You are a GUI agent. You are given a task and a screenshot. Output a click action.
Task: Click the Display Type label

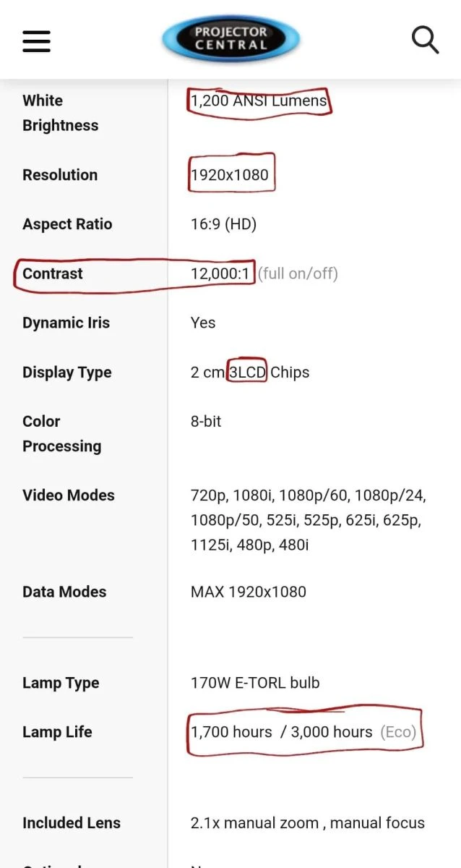point(67,373)
